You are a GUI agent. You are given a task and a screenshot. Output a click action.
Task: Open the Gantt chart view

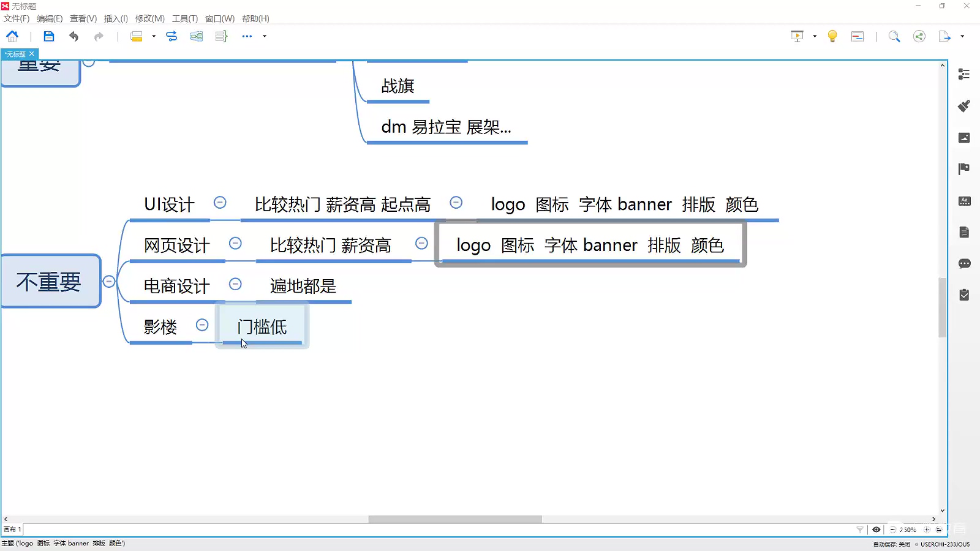[858, 36]
